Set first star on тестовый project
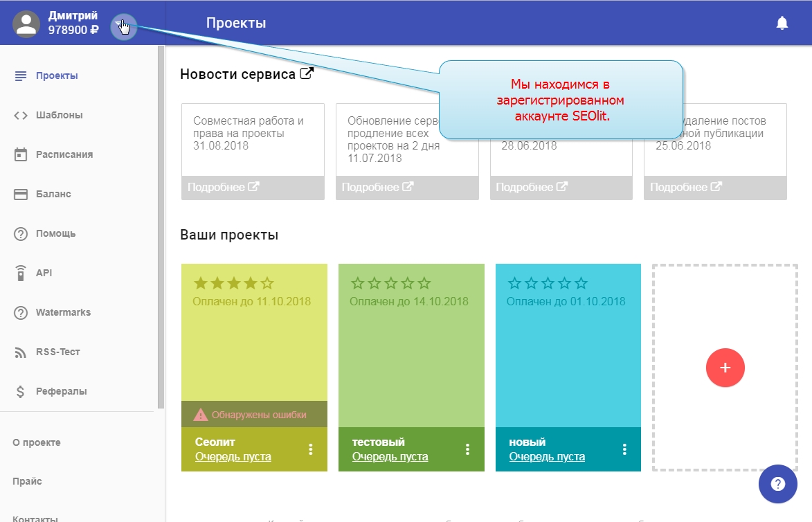The height and width of the screenshot is (522, 812). click(357, 283)
